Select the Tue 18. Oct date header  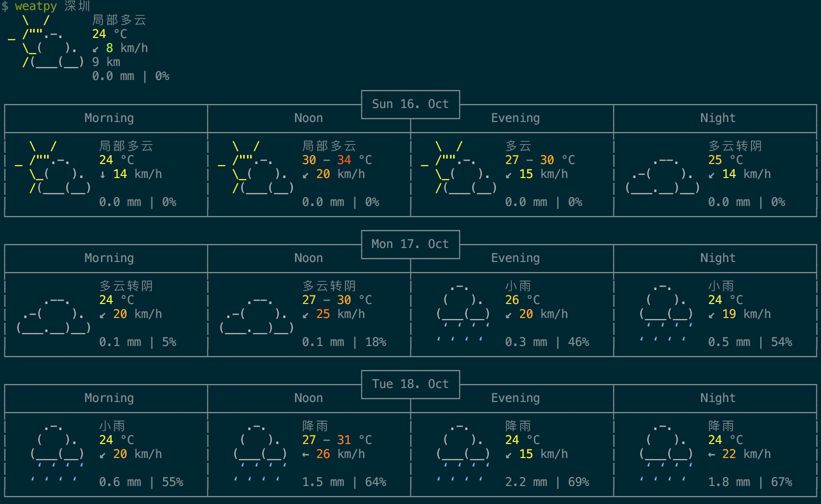tap(410, 384)
